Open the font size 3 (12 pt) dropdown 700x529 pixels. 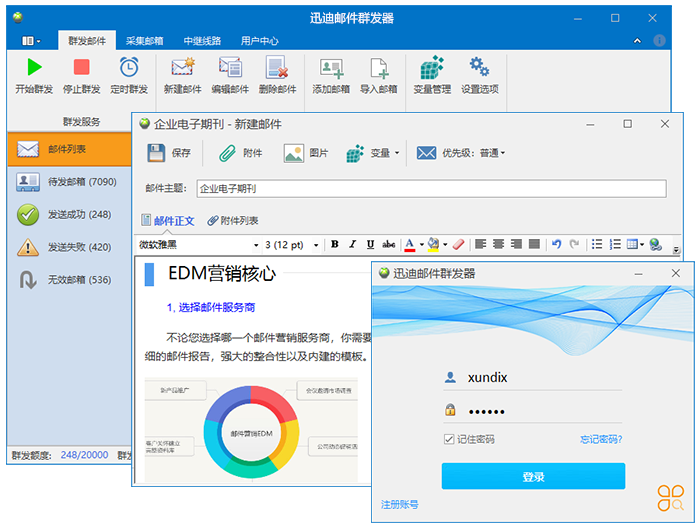(316, 245)
